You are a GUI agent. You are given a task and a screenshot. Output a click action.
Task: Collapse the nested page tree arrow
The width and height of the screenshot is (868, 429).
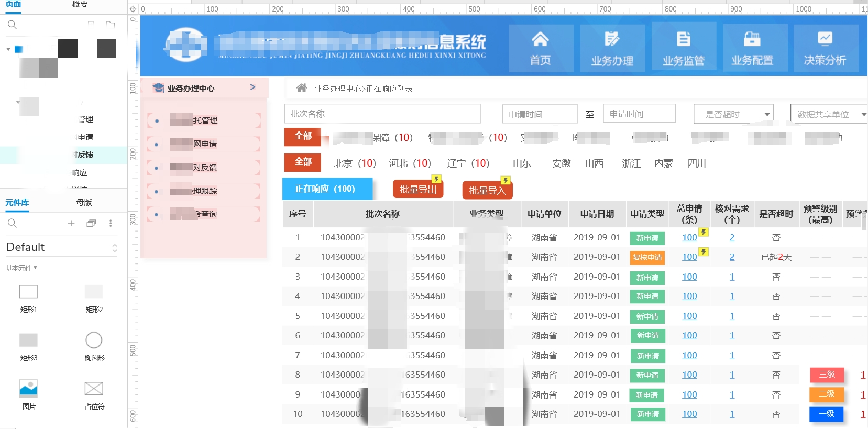[18, 102]
